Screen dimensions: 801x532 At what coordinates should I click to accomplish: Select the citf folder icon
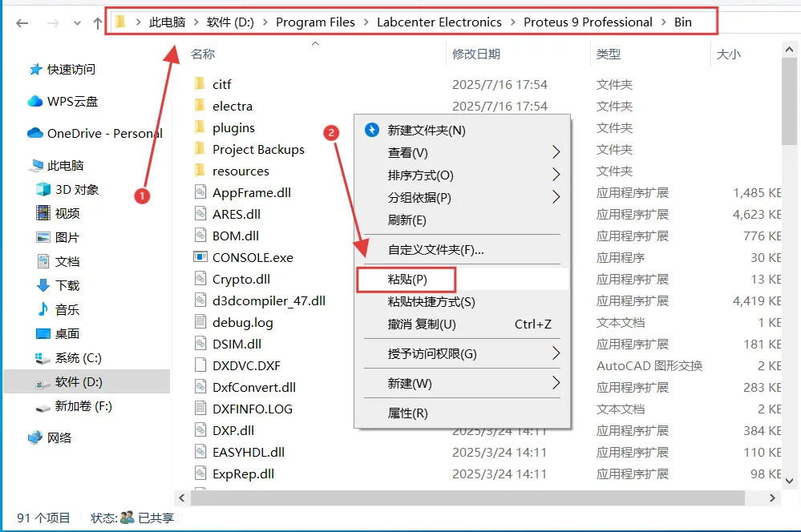pos(200,84)
